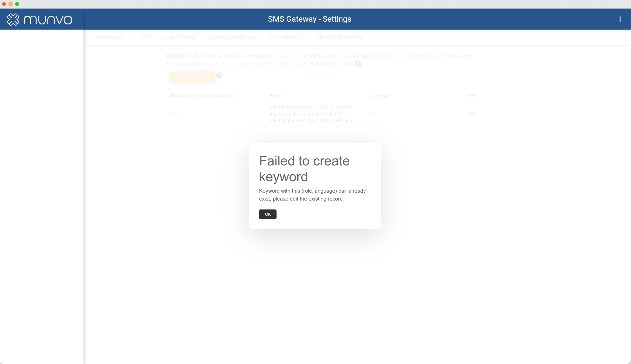
Task: Open the Configuration tab
Action: tap(286, 37)
